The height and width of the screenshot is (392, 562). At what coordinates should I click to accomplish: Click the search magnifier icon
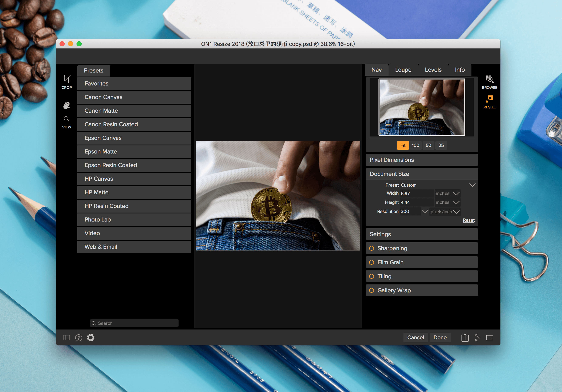click(94, 323)
